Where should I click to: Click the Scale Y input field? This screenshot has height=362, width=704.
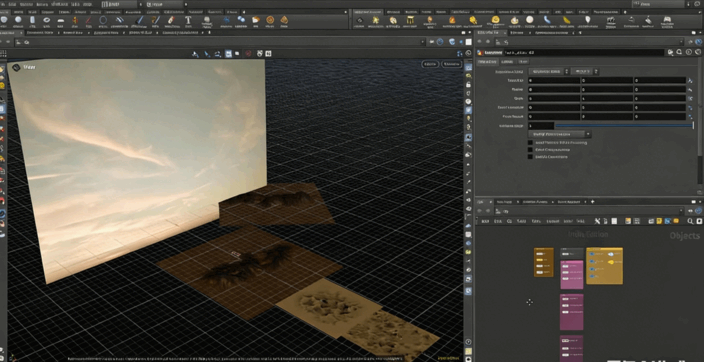[607, 98]
